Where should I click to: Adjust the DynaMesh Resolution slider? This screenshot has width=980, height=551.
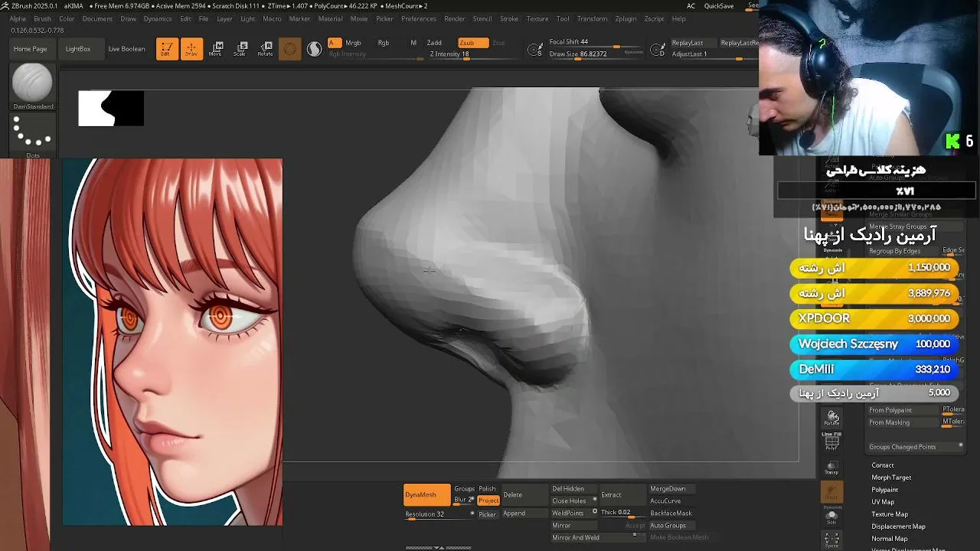click(x=438, y=514)
